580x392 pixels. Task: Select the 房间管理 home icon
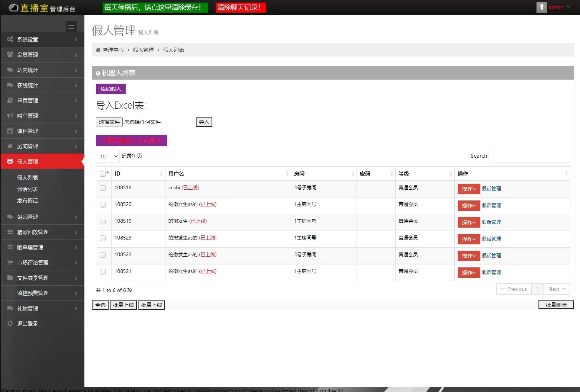click(x=10, y=146)
